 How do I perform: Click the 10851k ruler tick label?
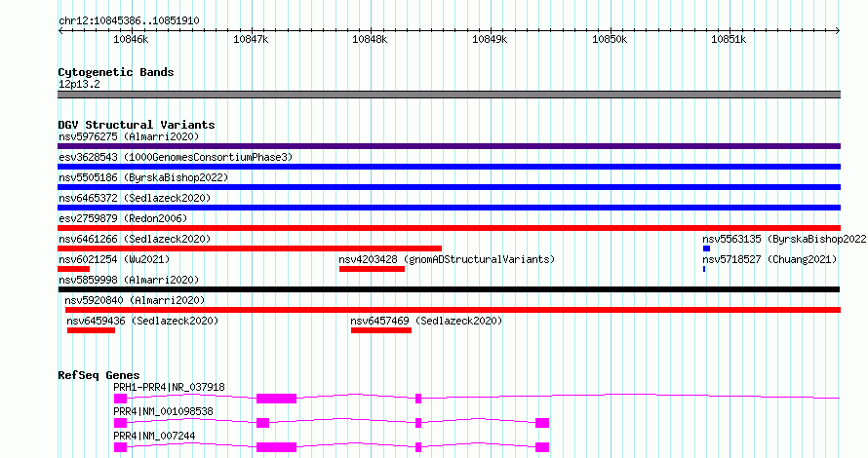[729, 39]
